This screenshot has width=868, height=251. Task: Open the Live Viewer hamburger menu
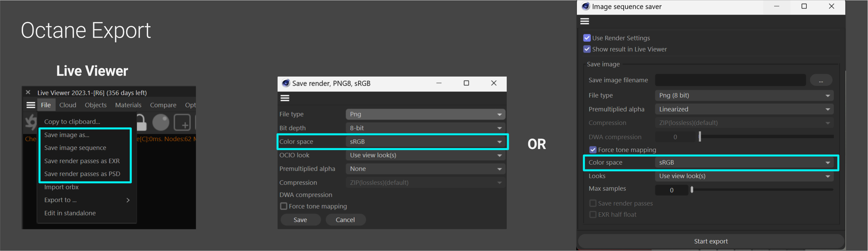click(x=31, y=105)
